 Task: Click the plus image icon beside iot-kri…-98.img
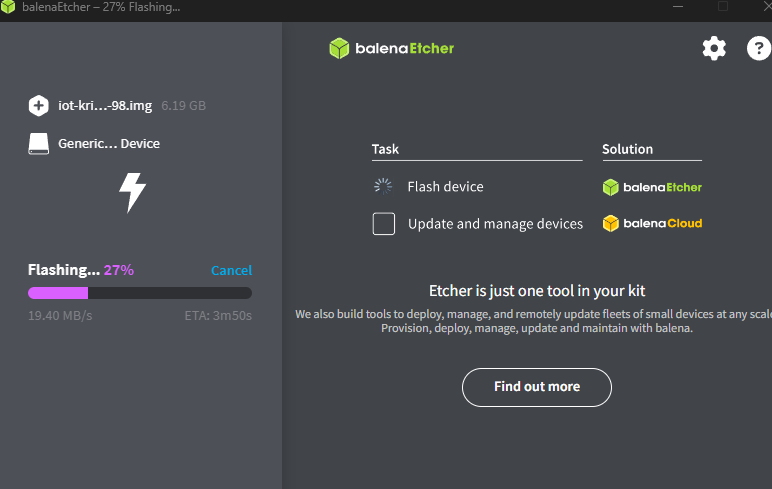[x=38, y=105]
